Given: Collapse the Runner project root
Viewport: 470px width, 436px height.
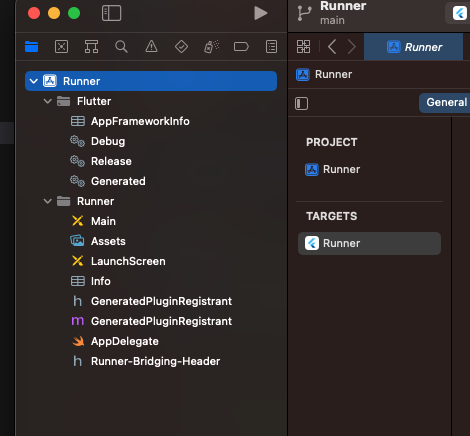Looking at the screenshot, I should (33, 81).
